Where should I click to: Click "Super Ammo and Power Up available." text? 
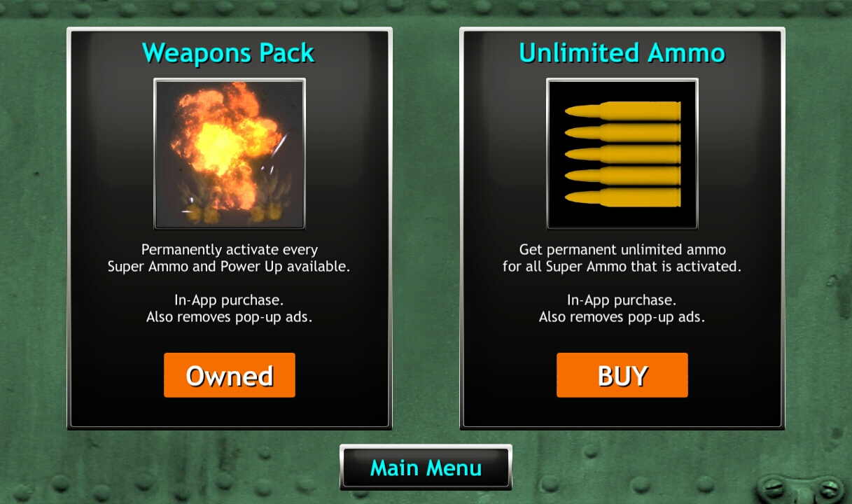pyautogui.click(x=229, y=267)
